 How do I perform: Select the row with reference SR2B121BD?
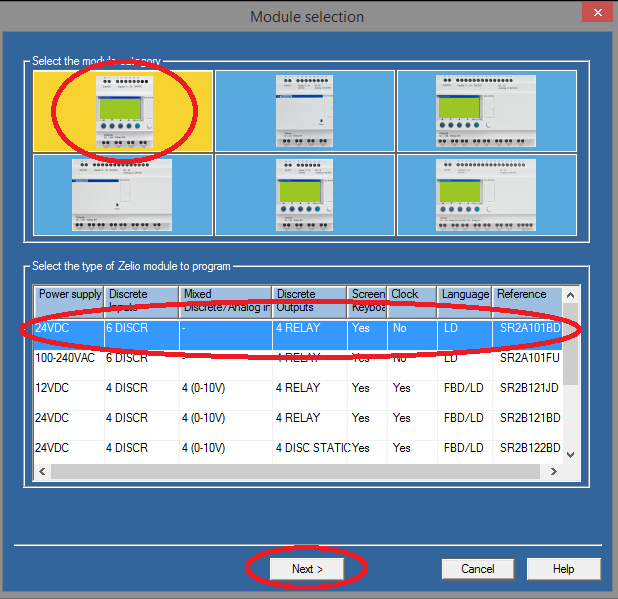(298, 425)
